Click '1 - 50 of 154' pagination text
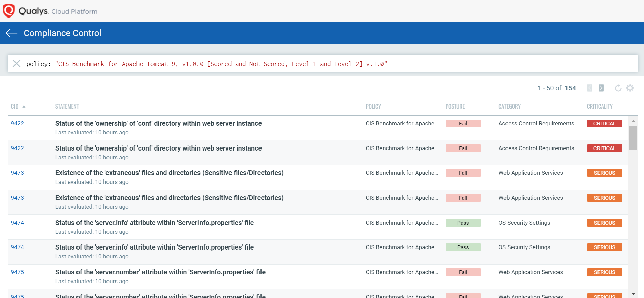Image resolution: width=644 pixels, height=298 pixels. (557, 88)
